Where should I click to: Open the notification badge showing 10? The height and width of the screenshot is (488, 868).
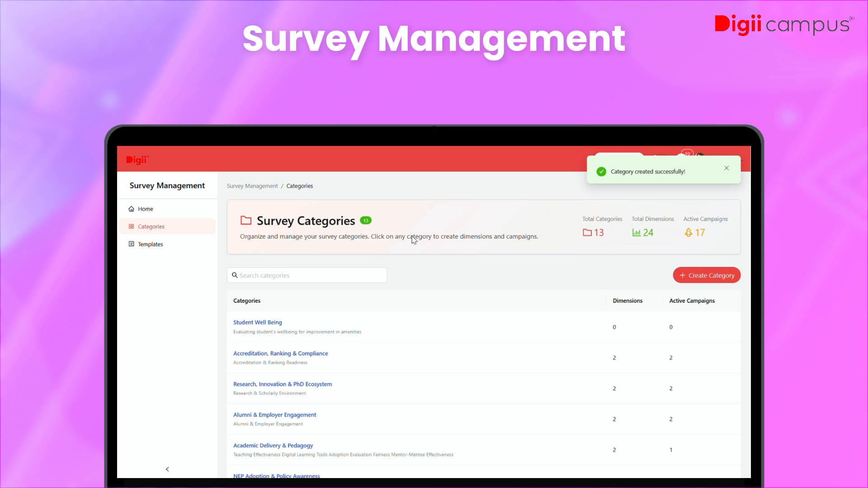pyautogui.click(x=686, y=154)
